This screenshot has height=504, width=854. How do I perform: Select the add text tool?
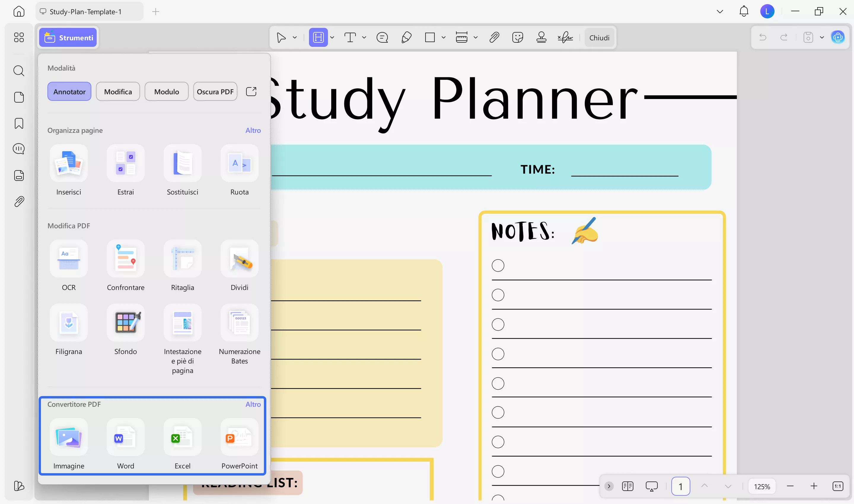pos(350,37)
